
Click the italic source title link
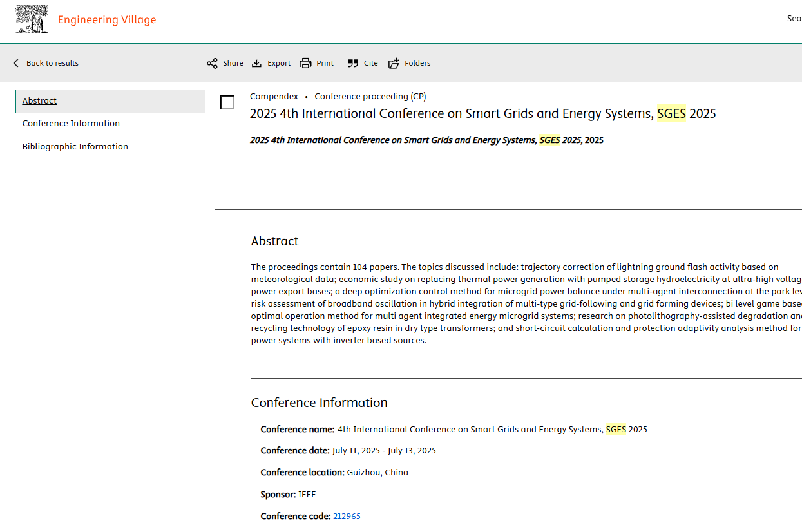426,140
